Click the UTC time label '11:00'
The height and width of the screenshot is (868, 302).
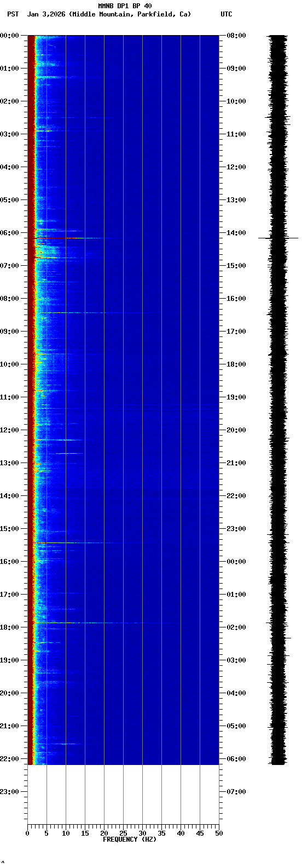236,134
